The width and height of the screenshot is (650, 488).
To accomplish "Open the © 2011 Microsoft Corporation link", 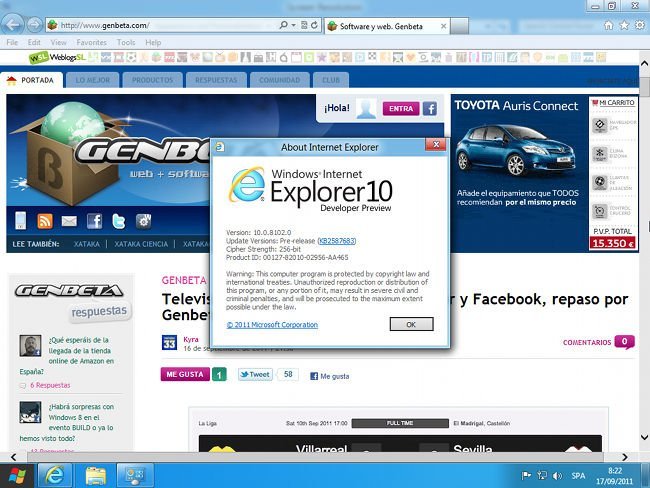I will 272,325.
